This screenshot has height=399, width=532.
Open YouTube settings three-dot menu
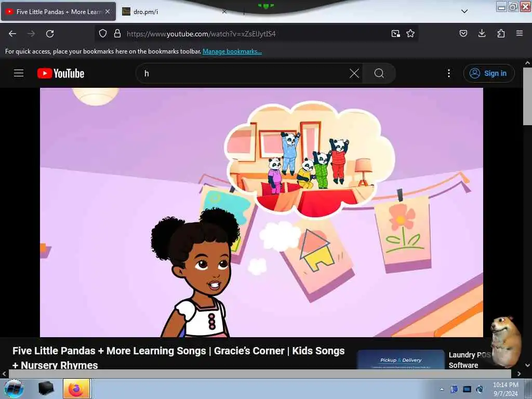coord(448,73)
